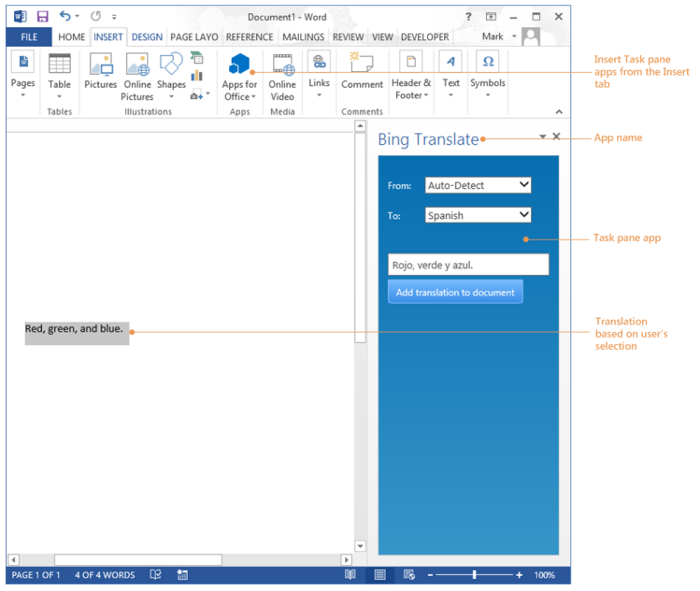Open the PAGE LAYOUT tab
This screenshot has width=700, height=591.
click(193, 37)
